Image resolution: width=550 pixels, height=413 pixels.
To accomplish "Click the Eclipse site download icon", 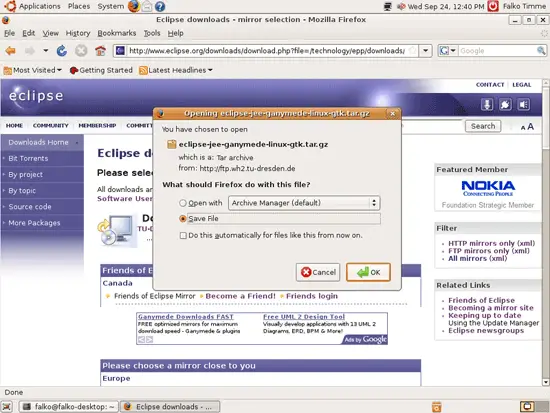I will [487, 104].
